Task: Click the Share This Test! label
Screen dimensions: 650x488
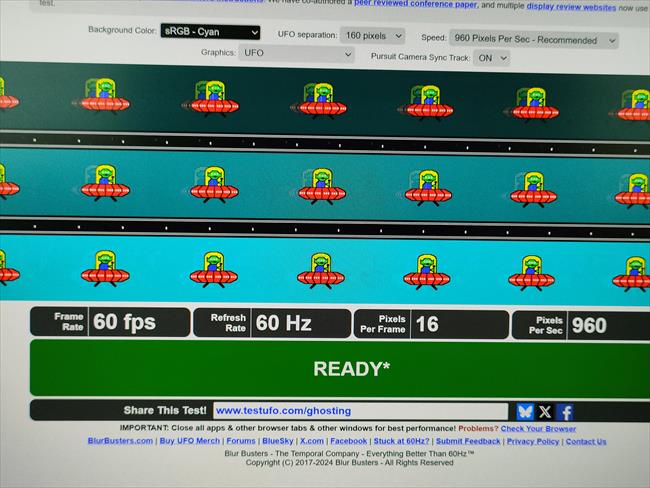Action: click(165, 410)
